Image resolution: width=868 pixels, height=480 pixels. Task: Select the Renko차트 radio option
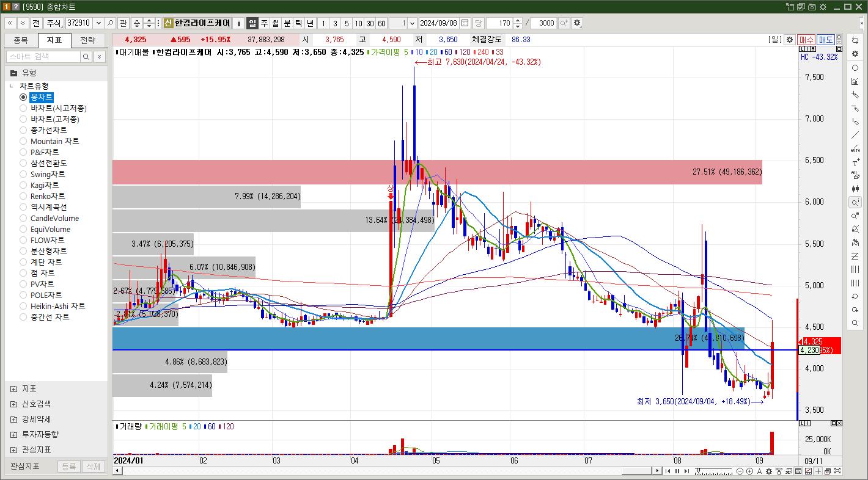[23, 196]
